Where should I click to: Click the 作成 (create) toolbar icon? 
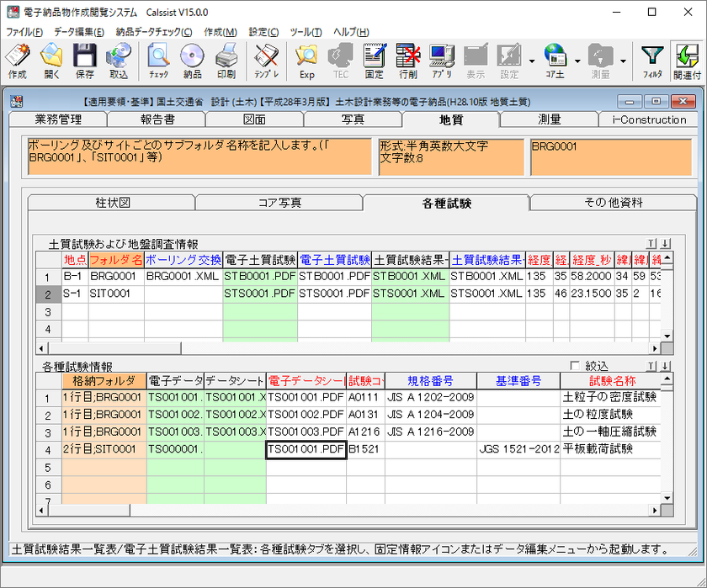point(17,61)
